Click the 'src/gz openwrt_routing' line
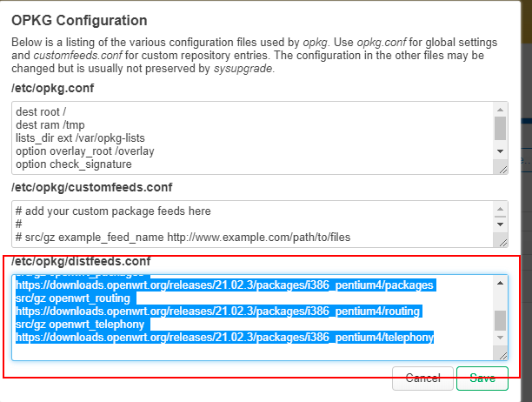 [73, 298]
